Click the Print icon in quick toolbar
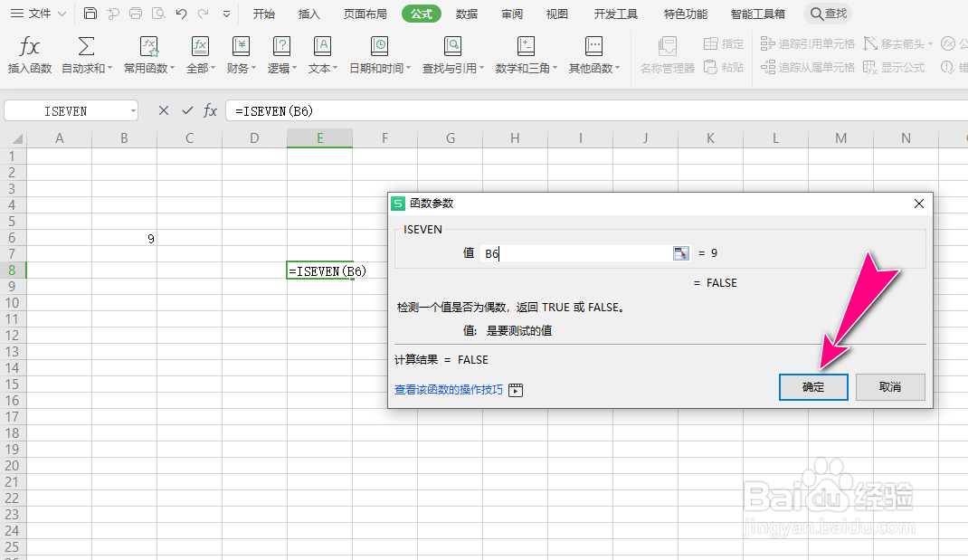 (136, 14)
